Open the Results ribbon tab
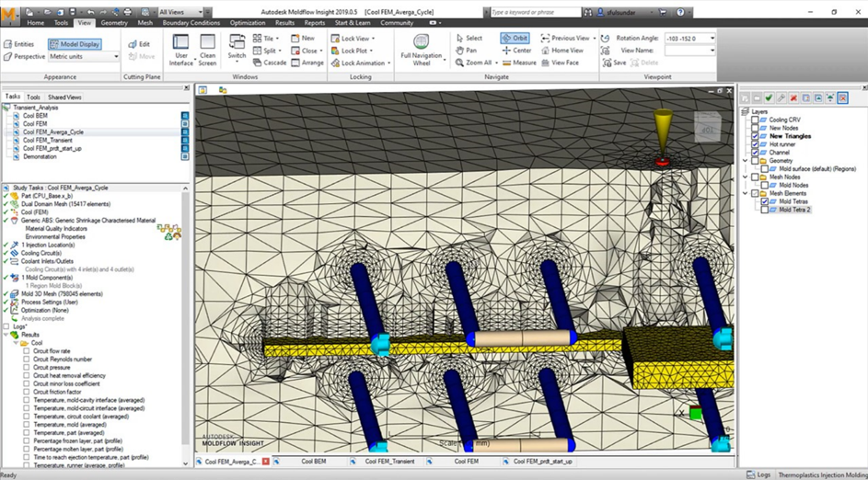This screenshot has width=868, height=480. coord(284,23)
